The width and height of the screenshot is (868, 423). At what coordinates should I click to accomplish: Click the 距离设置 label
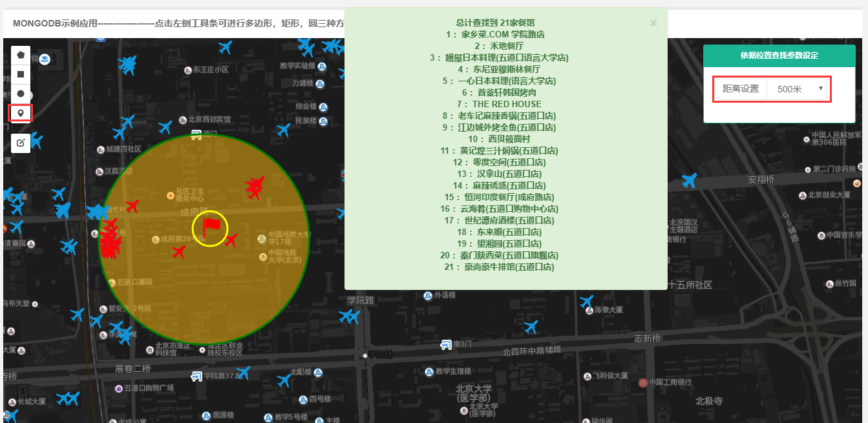coord(741,89)
